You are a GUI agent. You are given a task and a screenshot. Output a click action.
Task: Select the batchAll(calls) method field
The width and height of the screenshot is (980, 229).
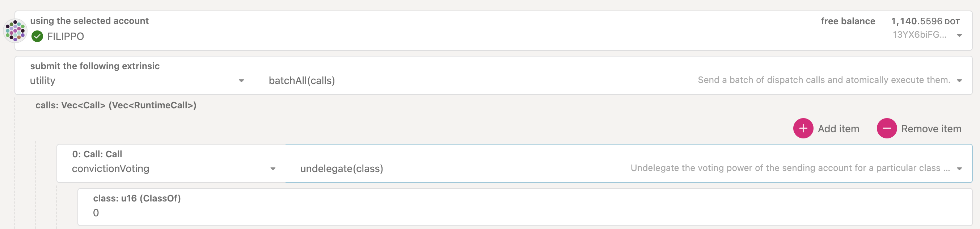302,81
